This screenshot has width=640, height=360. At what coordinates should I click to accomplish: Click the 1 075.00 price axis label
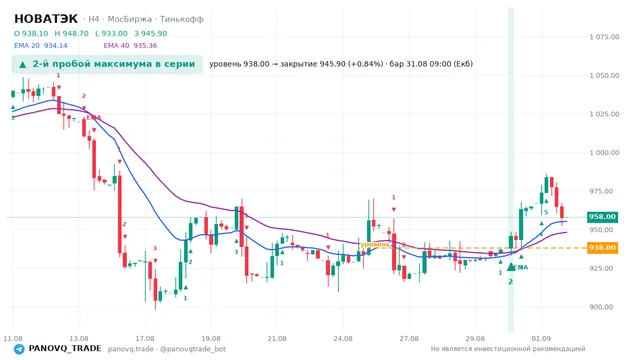604,37
